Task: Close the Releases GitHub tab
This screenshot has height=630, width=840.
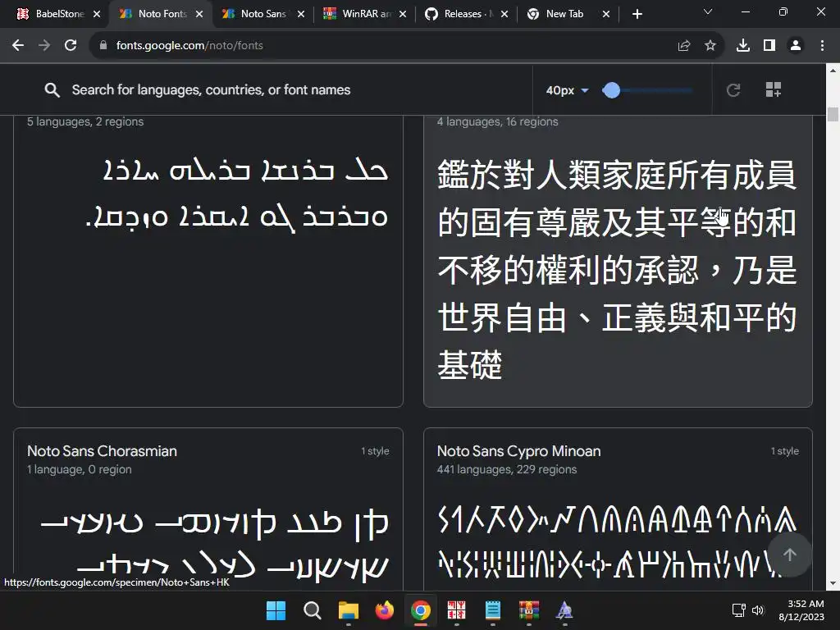Action: click(x=504, y=14)
